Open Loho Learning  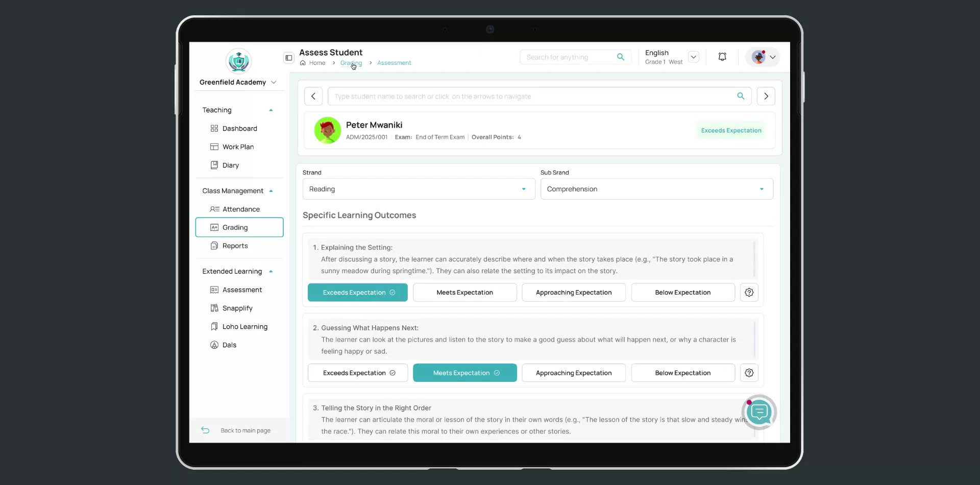pos(245,326)
